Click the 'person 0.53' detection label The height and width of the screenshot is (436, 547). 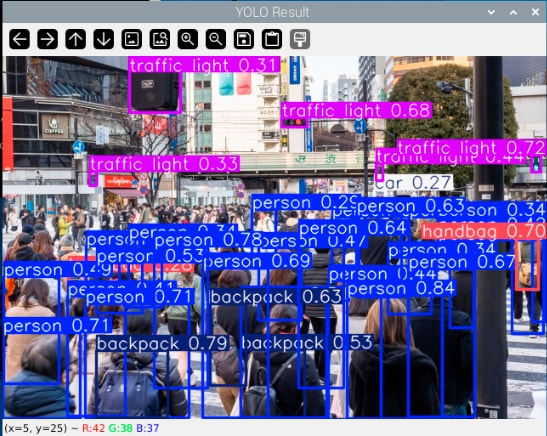pos(150,256)
